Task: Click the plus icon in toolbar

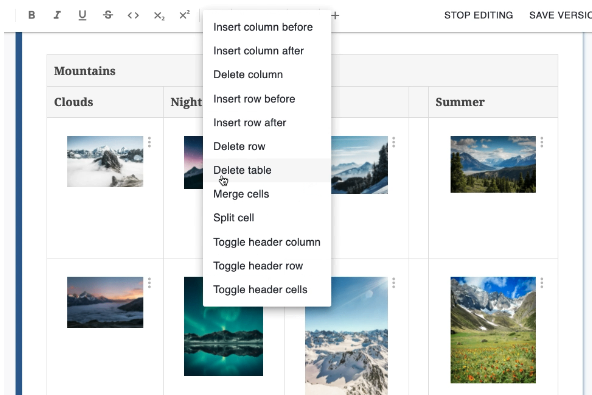Action: [335, 15]
